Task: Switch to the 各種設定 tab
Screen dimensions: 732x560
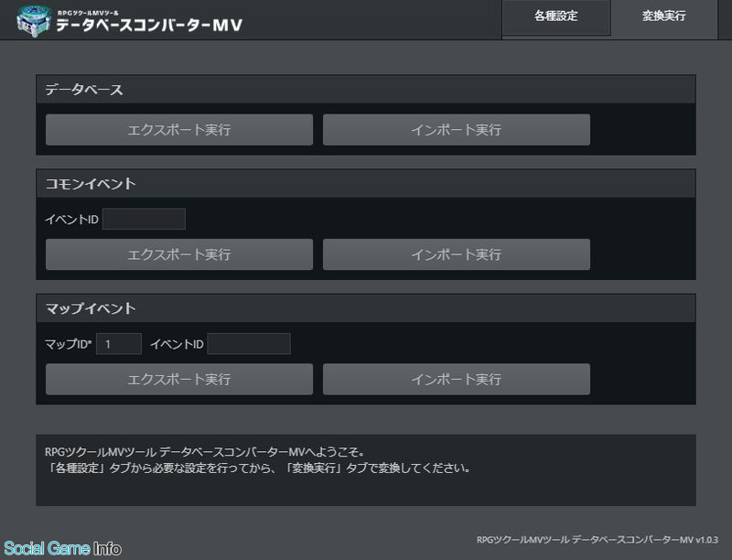Action: point(556,17)
